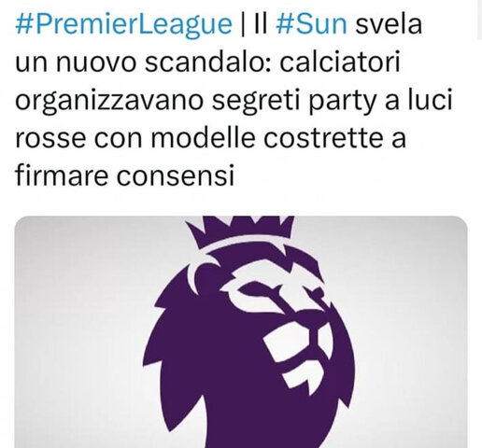The height and width of the screenshot is (448, 482).
Task: Click the lion's white muzzle in the logo
Action: [299, 353]
